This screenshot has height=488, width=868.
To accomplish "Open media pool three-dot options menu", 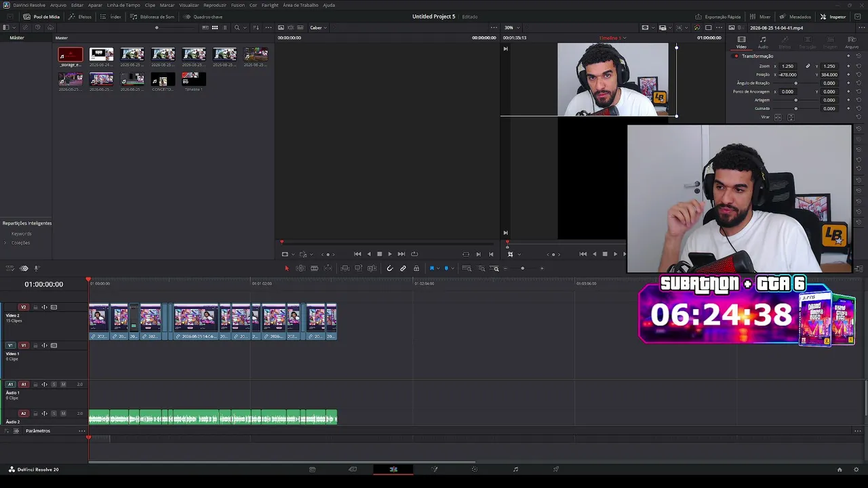I will coord(269,28).
